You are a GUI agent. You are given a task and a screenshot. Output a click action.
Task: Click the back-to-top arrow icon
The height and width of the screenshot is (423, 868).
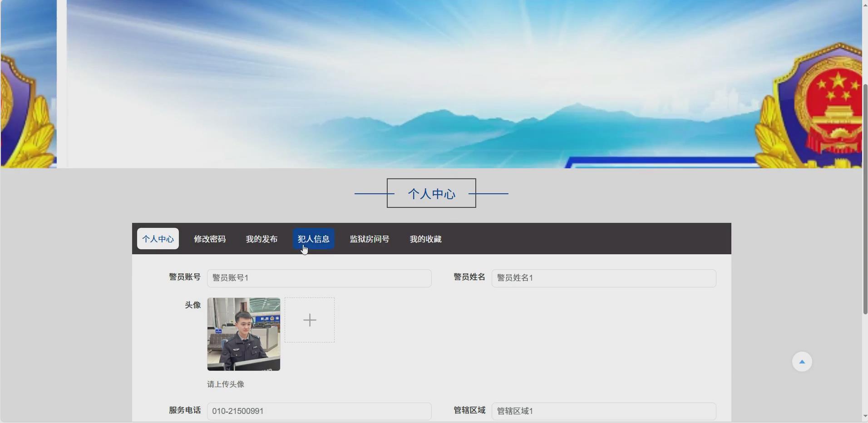tap(802, 361)
